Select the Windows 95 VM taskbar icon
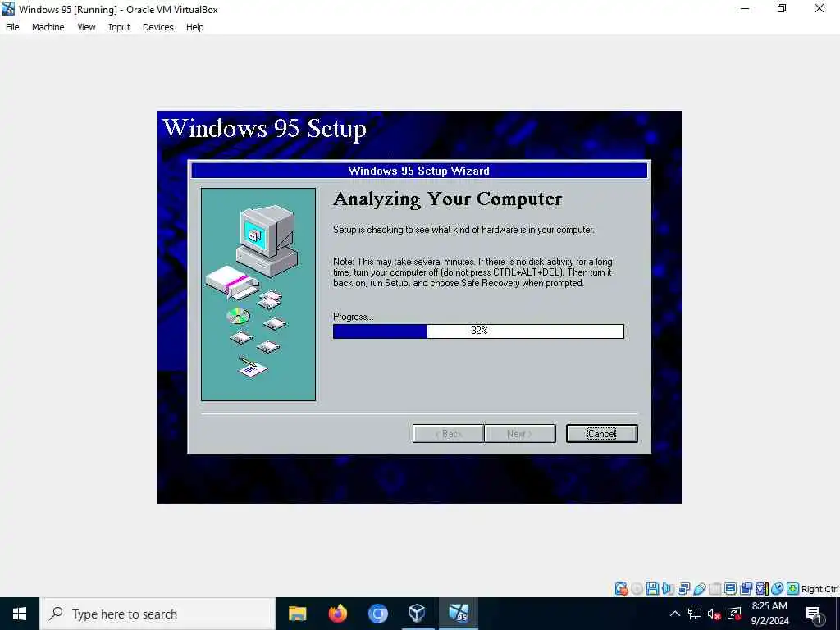 click(x=458, y=614)
